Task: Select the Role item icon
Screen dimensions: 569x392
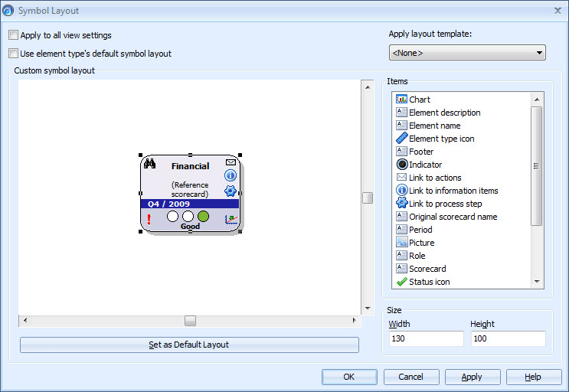Action: (401, 255)
